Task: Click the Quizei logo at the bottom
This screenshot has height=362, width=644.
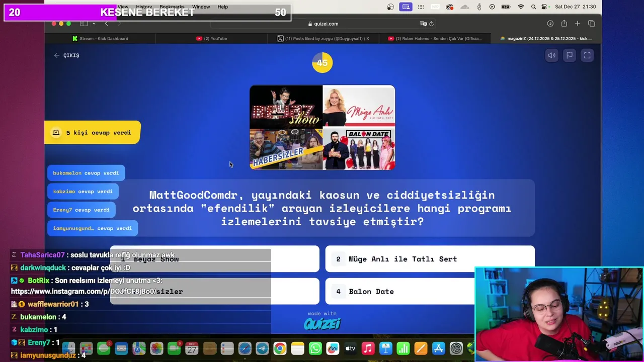Action: (322, 324)
